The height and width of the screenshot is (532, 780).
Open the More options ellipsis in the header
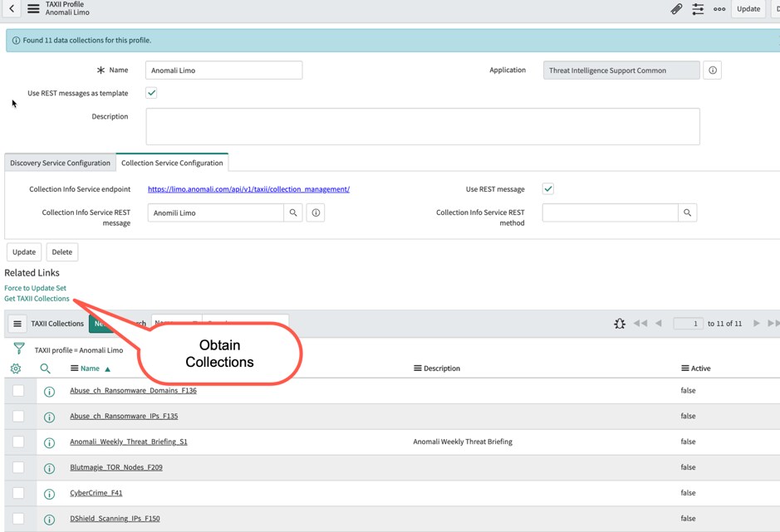coord(719,8)
